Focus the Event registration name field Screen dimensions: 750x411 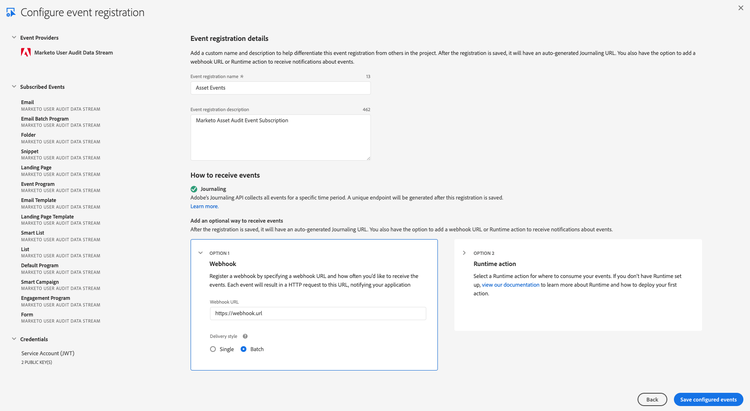(280, 88)
